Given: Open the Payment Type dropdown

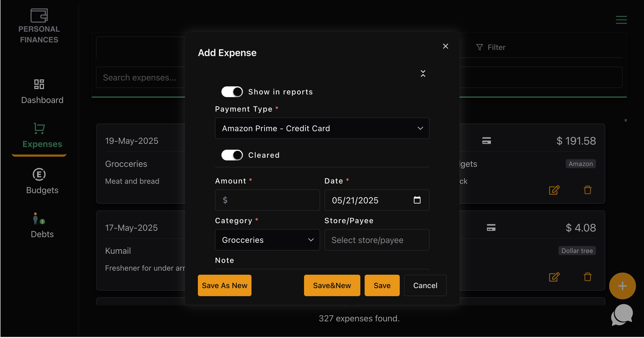Looking at the screenshot, I should coord(322,128).
